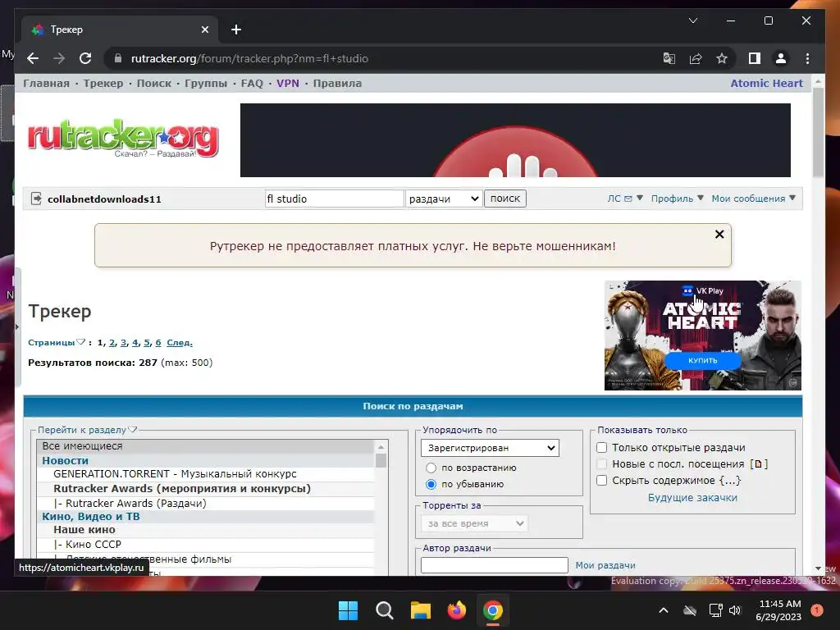Image resolution: width=840 pixels, height=630 pixels.
Task: Open the Windows Start menu
Action: [348, 610]
